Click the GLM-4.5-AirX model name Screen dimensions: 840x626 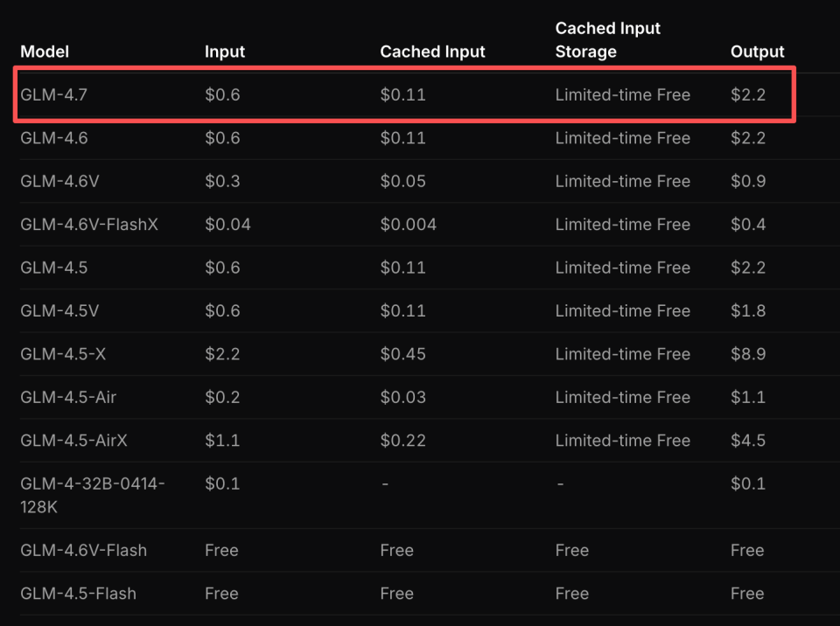[73, 441]
